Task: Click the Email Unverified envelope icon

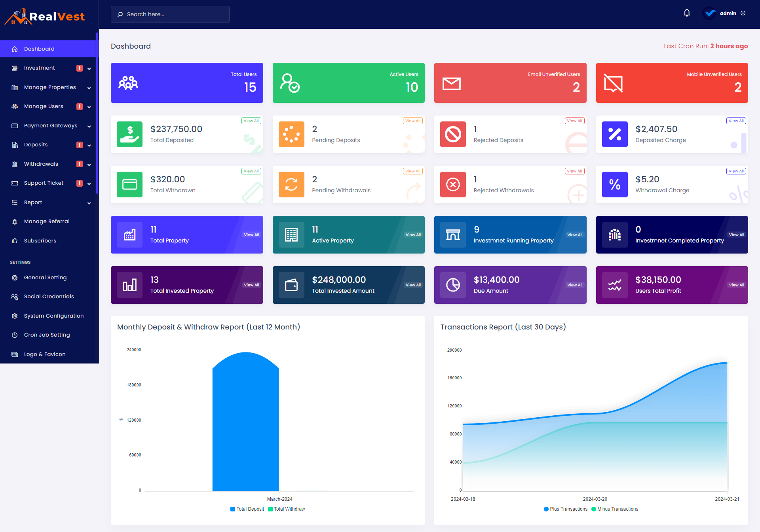Action: pos(451,83)
